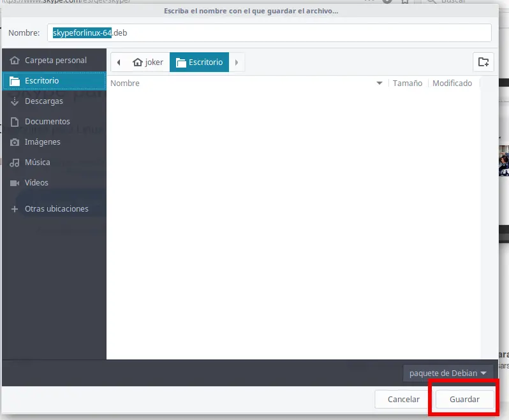
Task: Toggle sort order with the Nombre column arrow
Action: pos(379,83)
